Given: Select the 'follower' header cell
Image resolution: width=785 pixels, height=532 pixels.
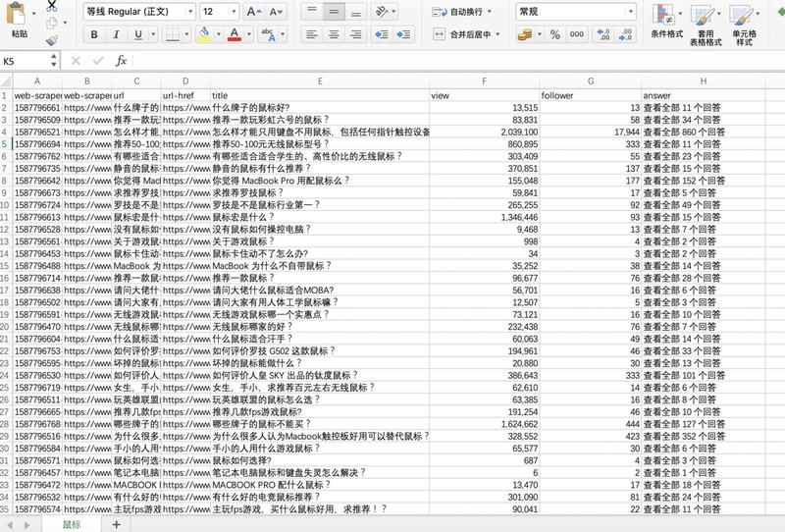Looking at the screenshot, I should [591, 95].
